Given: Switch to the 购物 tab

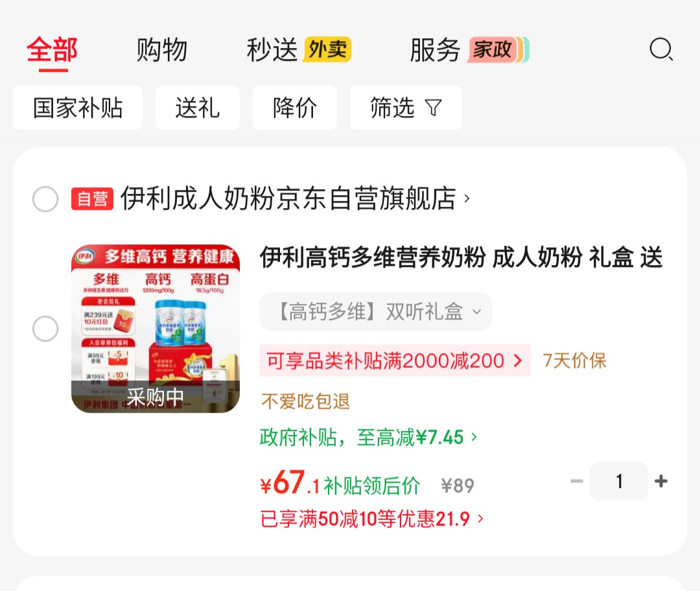Looking at the screenshot, I should pos(161,49).
